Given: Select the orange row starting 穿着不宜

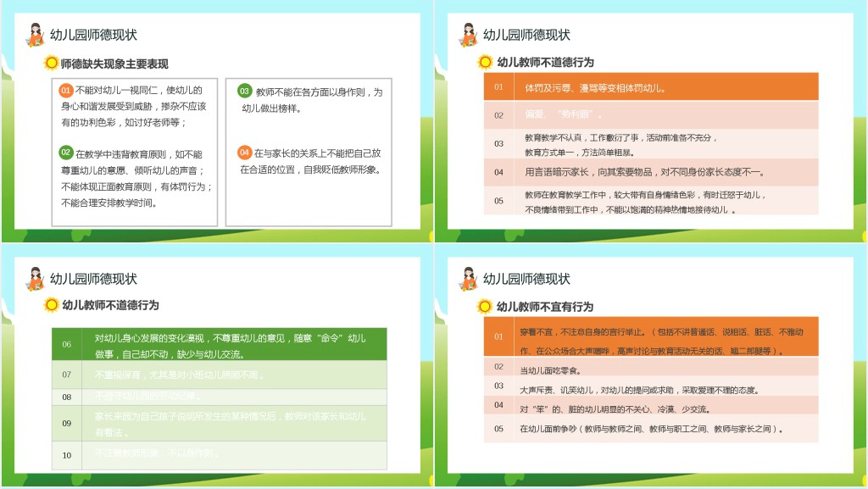Looking at the screenshot, I should (x=651, y=337).
